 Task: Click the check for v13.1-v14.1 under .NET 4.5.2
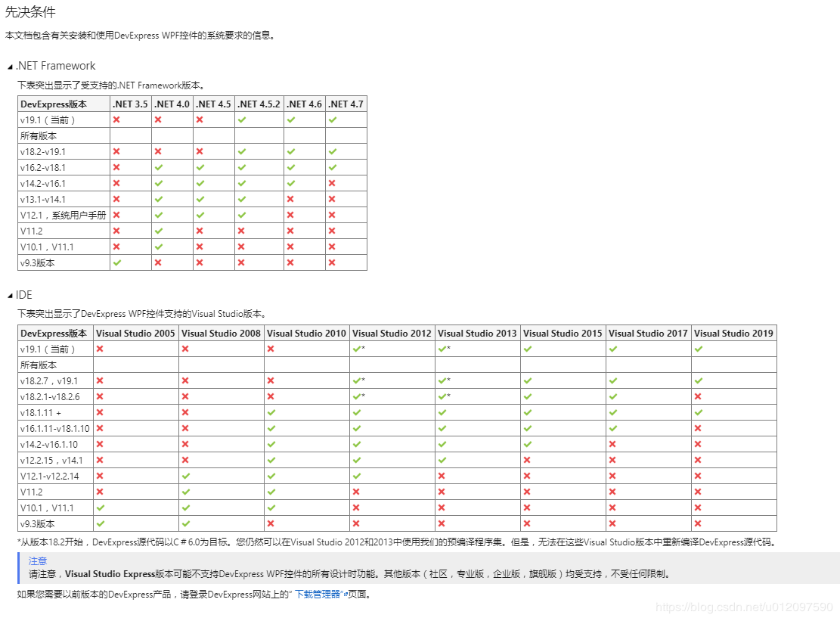[242, 200]
